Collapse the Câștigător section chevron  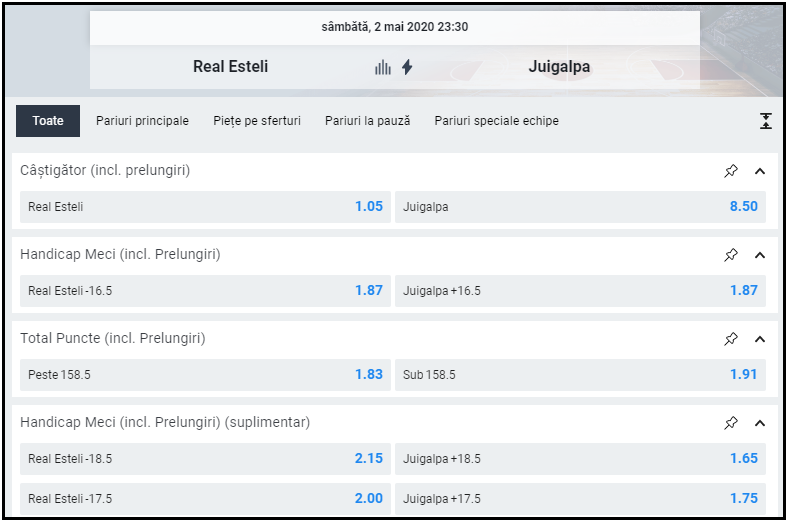759,171
